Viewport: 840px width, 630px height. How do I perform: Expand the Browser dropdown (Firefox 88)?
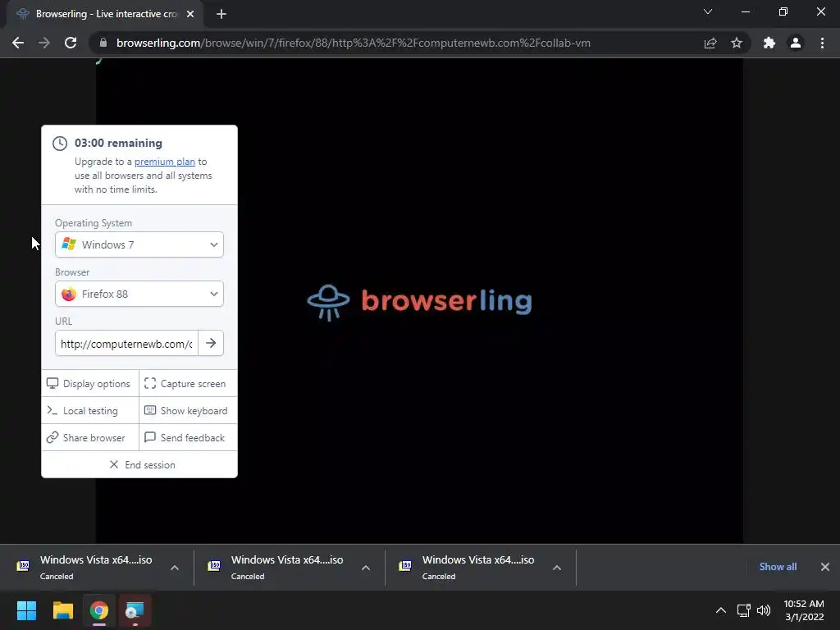tap(139, 294)
